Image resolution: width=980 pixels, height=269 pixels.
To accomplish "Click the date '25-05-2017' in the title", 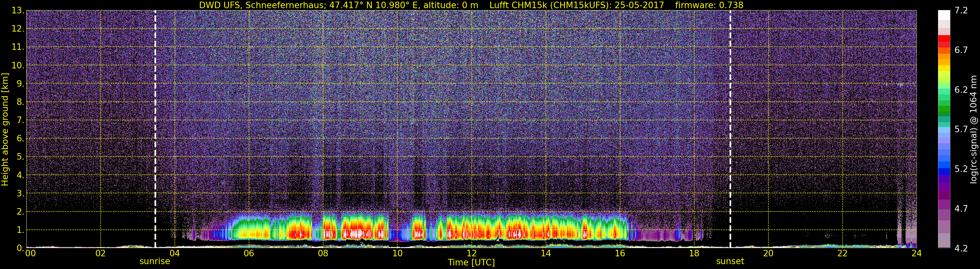I will click(639, 5).
